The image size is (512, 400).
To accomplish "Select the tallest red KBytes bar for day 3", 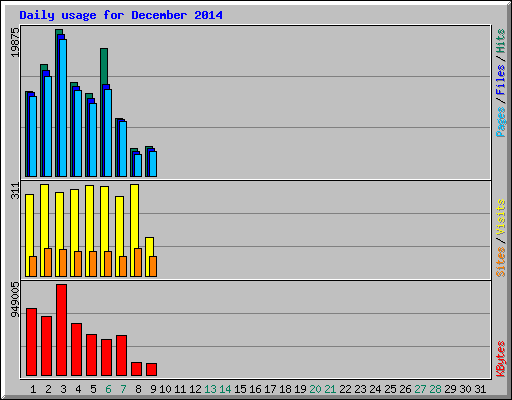I will (61, 330).
